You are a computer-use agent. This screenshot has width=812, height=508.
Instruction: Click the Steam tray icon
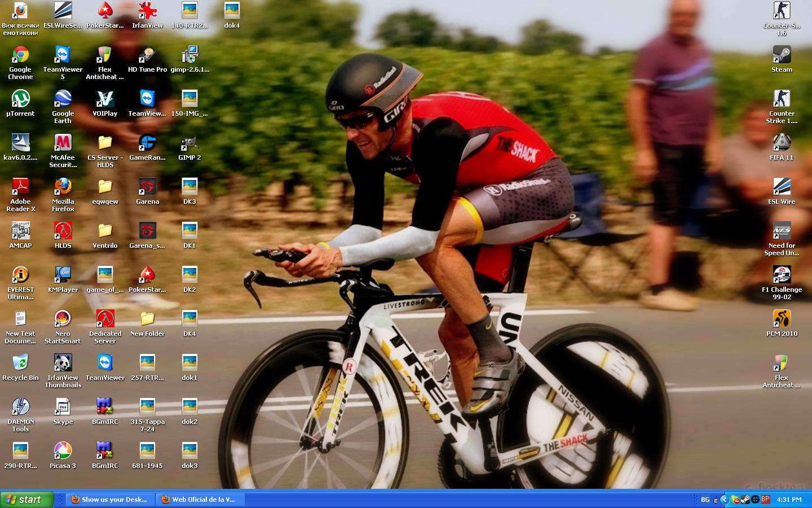[745, 500]
